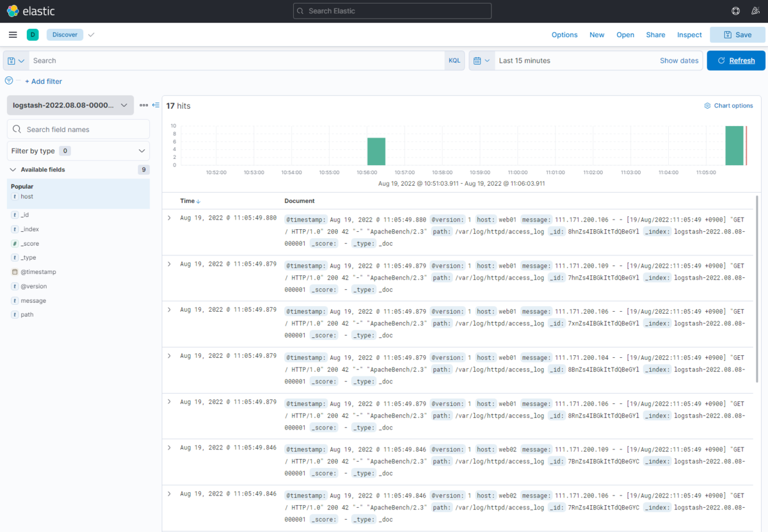The height and width of the screenshot is (532, 768).
Task: Click Show dates link
Action: pos(679,60)
